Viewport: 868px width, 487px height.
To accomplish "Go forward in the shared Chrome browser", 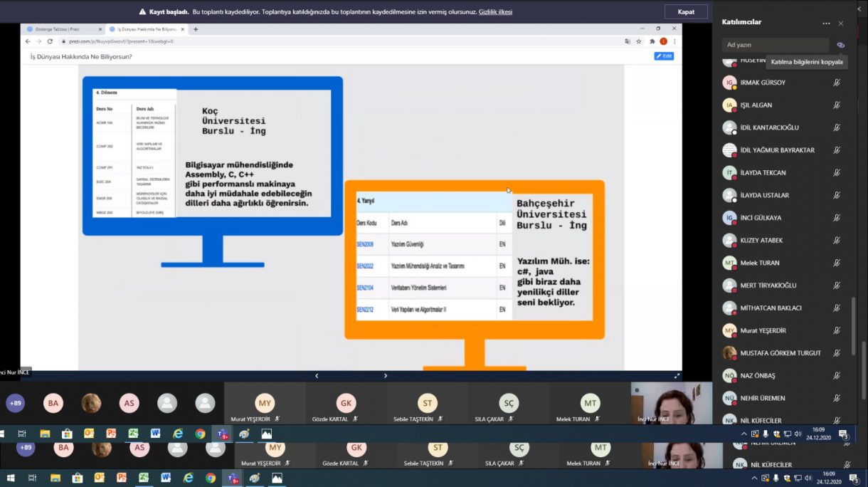I will click(38, 41).
